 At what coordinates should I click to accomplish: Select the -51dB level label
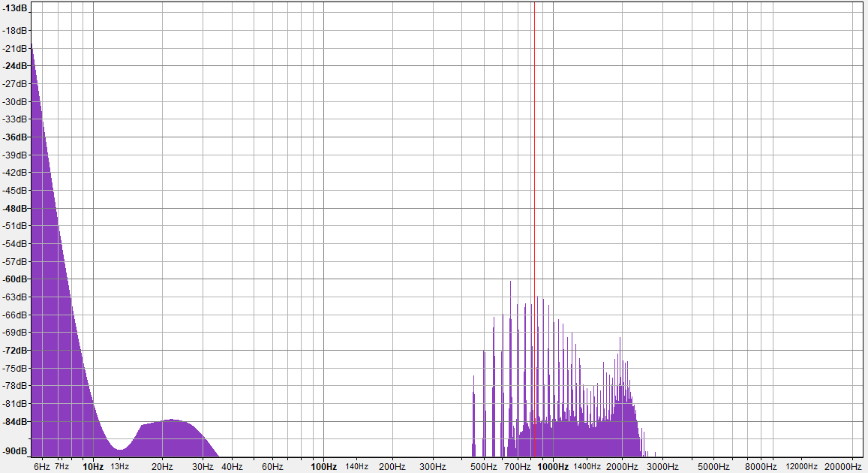click(x=15, y=225)
